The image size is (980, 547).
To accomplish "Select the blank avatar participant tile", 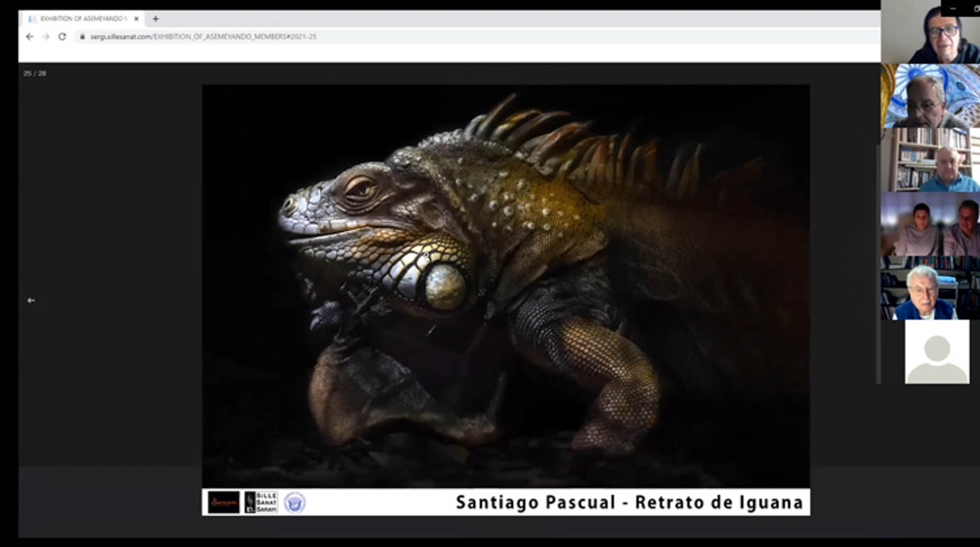I will (x=936, y=352).
